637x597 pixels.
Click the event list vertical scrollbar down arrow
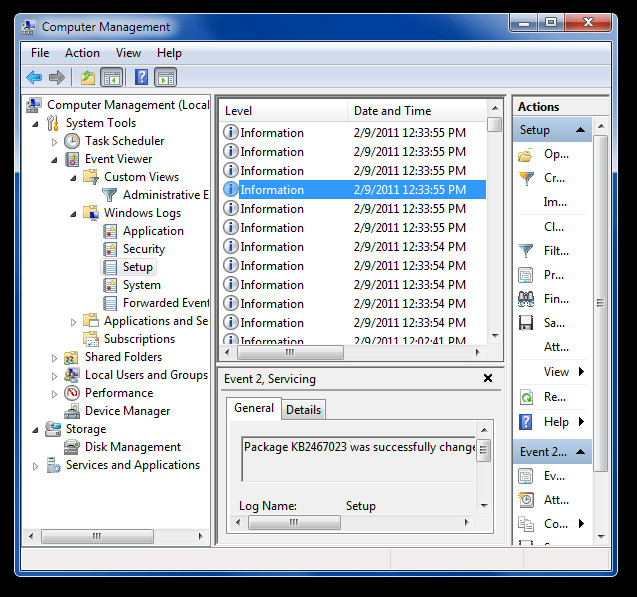[x=495, y=336]
